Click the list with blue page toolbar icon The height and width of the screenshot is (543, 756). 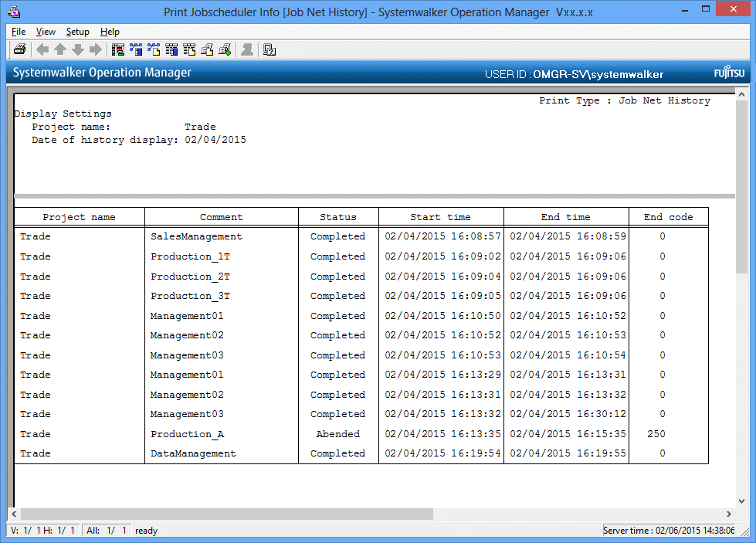click(171, 50)
